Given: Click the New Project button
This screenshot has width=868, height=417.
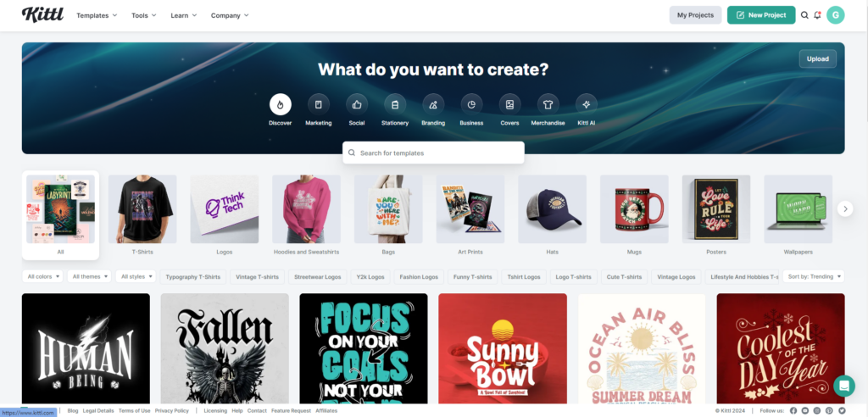Looking at the screenshot, I should 761,15.
